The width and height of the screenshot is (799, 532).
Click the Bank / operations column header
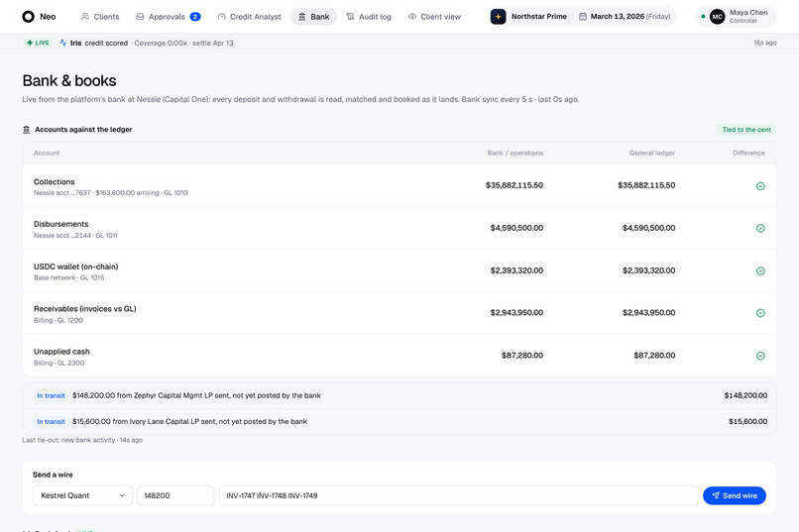514,153
